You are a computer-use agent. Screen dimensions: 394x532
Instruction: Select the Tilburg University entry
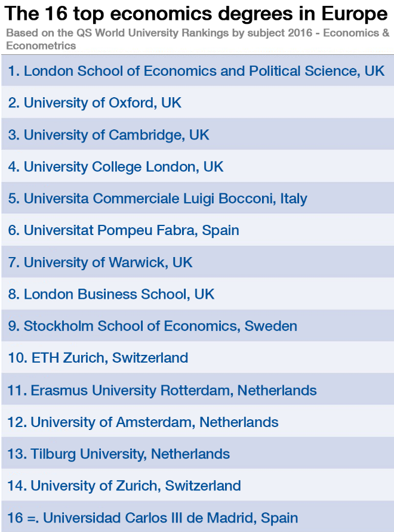tap(118, 454)
